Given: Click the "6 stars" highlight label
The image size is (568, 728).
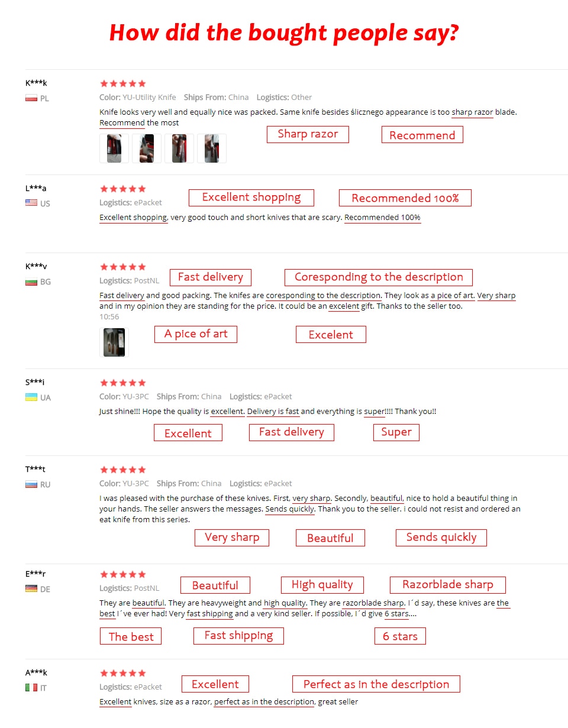Looking at the screenshot, I should coord(400,636).
